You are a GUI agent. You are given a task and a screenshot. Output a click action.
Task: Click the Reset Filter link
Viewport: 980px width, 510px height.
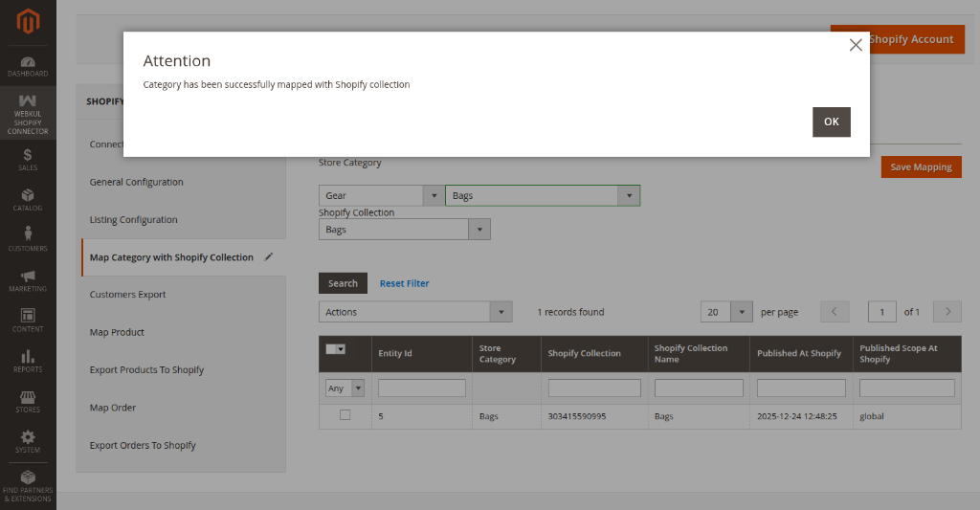pyautogui.click(x=405, y=283)
